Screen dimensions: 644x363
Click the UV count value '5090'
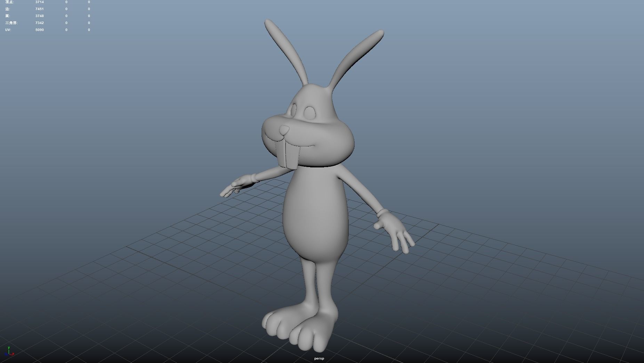click(x=40, y=30)
